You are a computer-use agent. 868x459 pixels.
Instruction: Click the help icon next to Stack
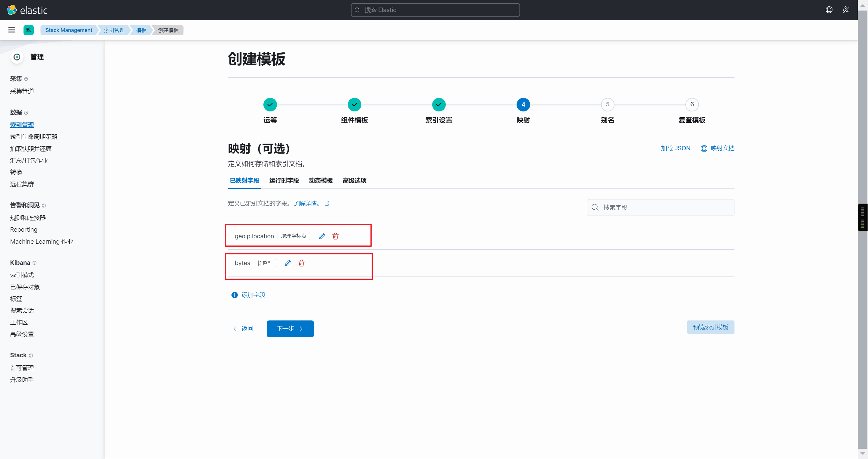click(x=31, y=355)
